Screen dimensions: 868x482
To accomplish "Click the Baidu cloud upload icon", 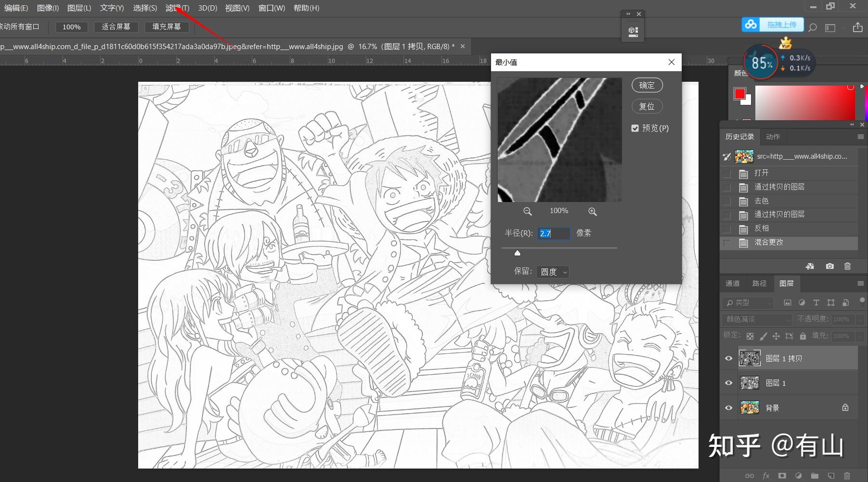I will point(751,25).
